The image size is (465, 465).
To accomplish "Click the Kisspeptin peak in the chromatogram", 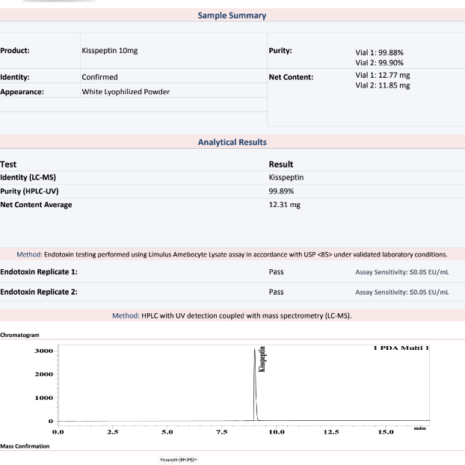I will click(x=255, y=383).
